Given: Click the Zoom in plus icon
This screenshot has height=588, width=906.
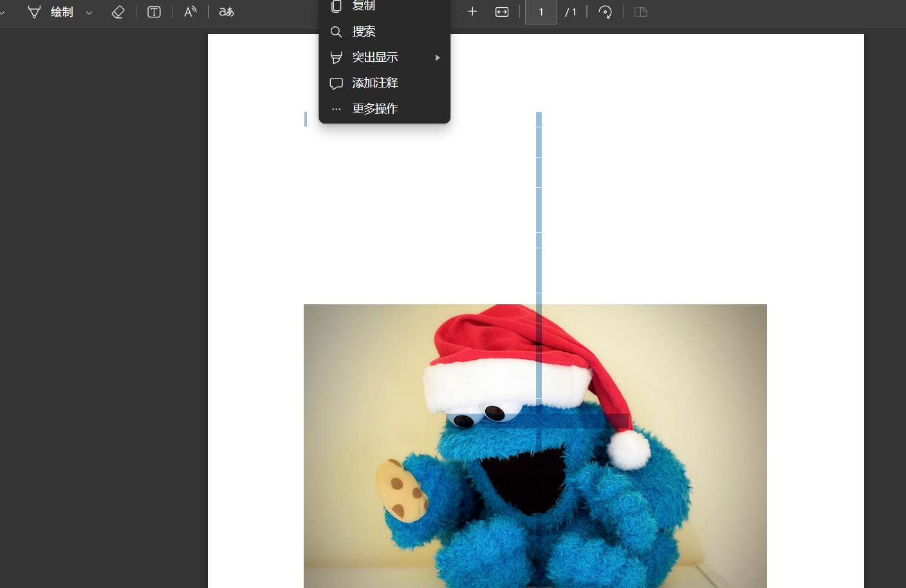Looking at the screenshot, I should (x=472, y=12).
